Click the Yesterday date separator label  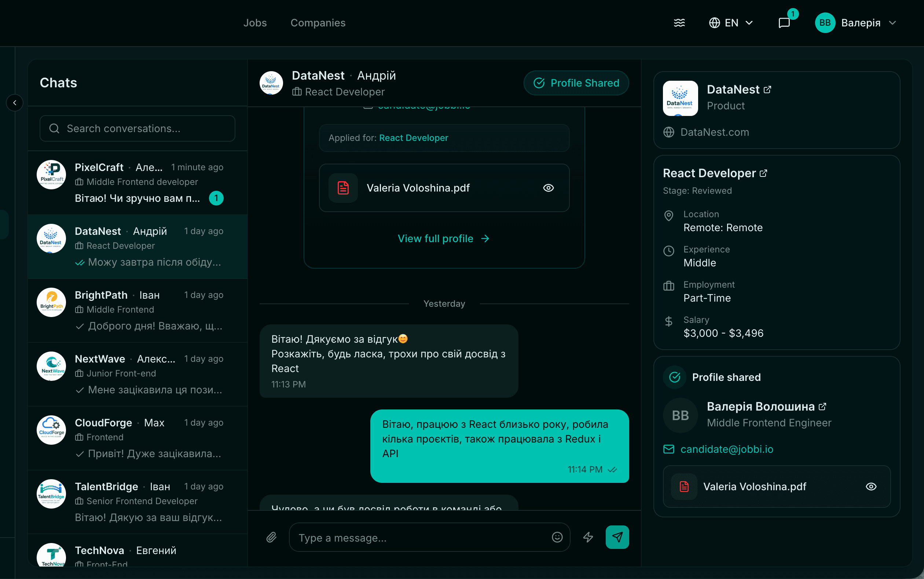coord(444,304)
